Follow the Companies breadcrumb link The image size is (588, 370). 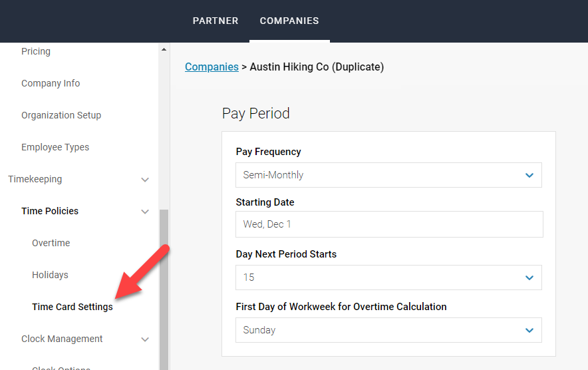click(x=212, y=67)
